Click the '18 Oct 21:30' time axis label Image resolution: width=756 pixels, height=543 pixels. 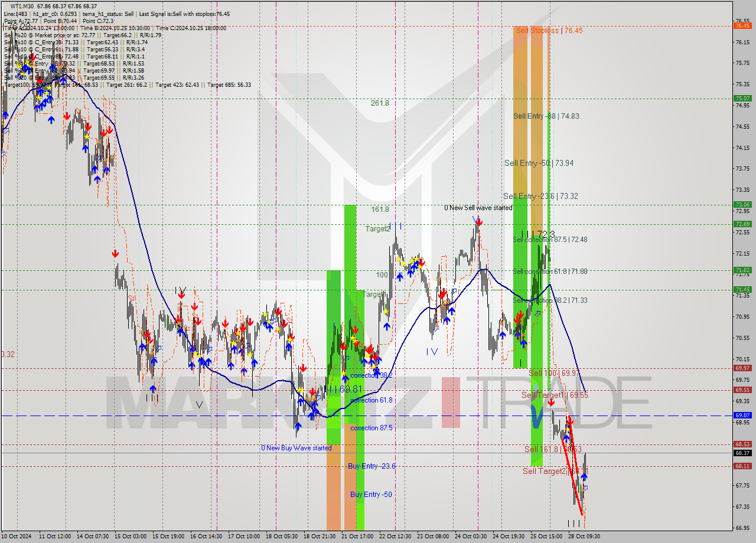tap(320, 537)
